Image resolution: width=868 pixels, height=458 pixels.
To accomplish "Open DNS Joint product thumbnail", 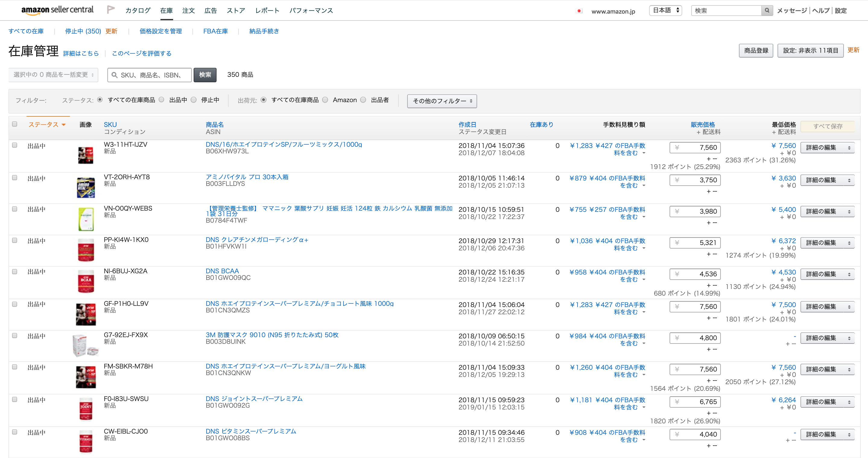I will [86, 409].
